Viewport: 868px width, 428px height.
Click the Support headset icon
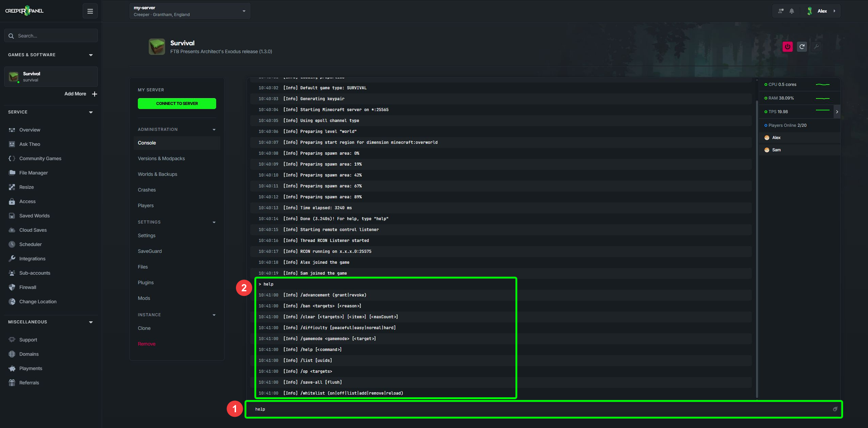coord(12,340)
